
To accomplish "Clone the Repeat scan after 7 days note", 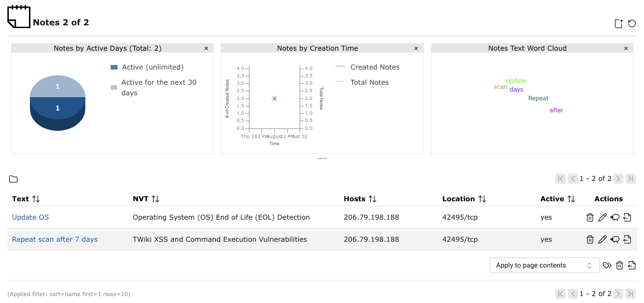I will [x=615, y=239].
